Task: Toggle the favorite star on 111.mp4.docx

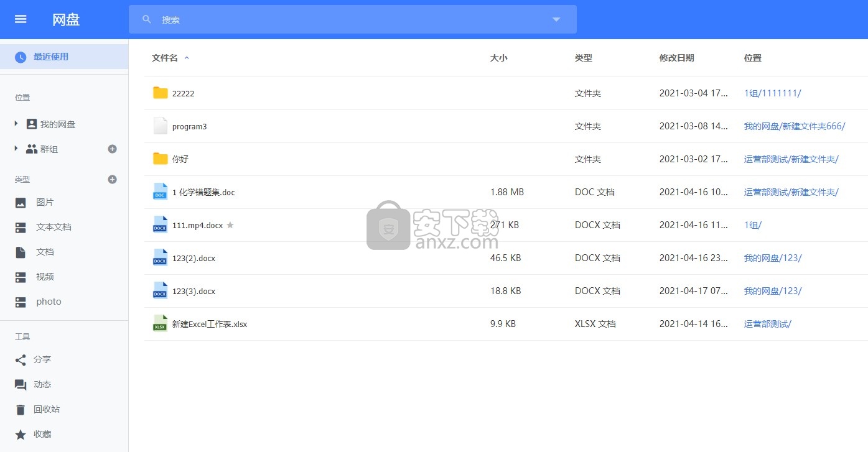Action: click(x=230, y=225)
